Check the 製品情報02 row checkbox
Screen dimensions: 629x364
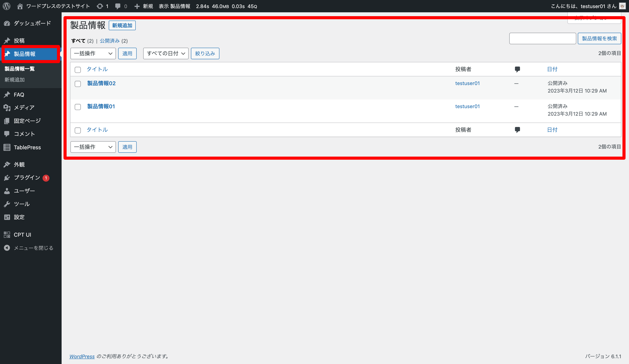coord(78,83)
